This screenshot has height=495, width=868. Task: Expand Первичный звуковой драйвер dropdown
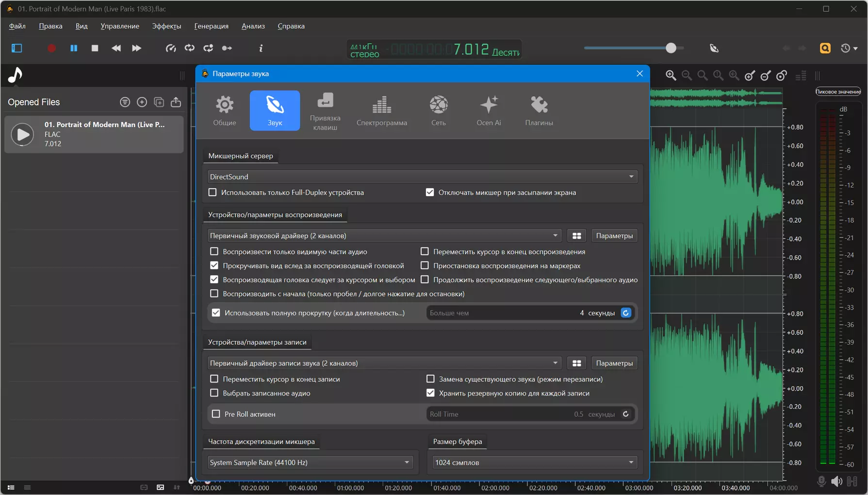coord(384,235)
